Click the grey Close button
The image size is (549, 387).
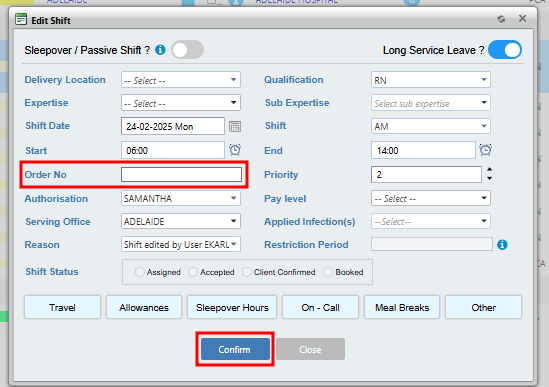310,349
